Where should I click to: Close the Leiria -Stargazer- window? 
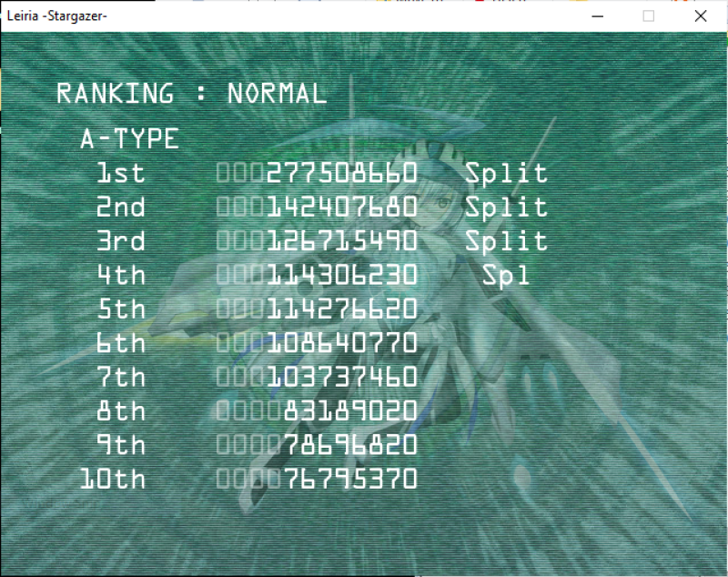tap(701, 16)
